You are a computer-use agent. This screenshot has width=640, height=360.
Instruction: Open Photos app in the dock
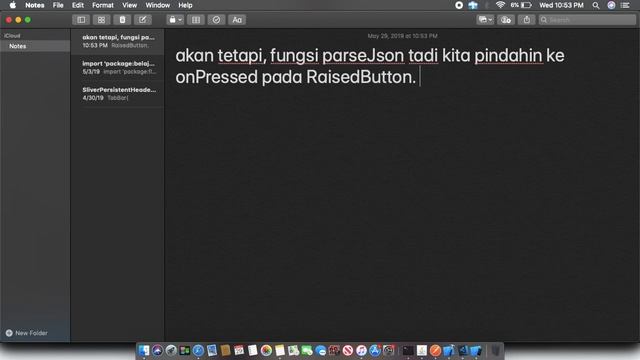point(266,350)
